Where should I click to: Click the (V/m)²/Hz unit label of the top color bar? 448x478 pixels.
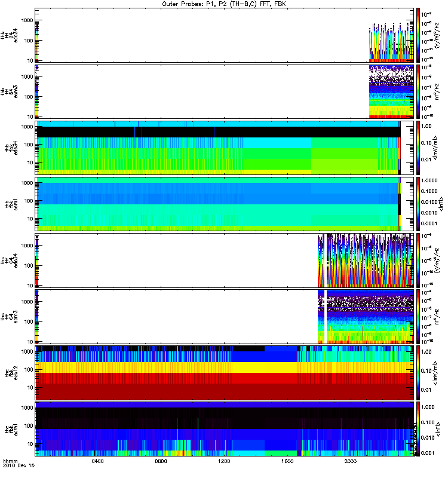pos(437,35)
